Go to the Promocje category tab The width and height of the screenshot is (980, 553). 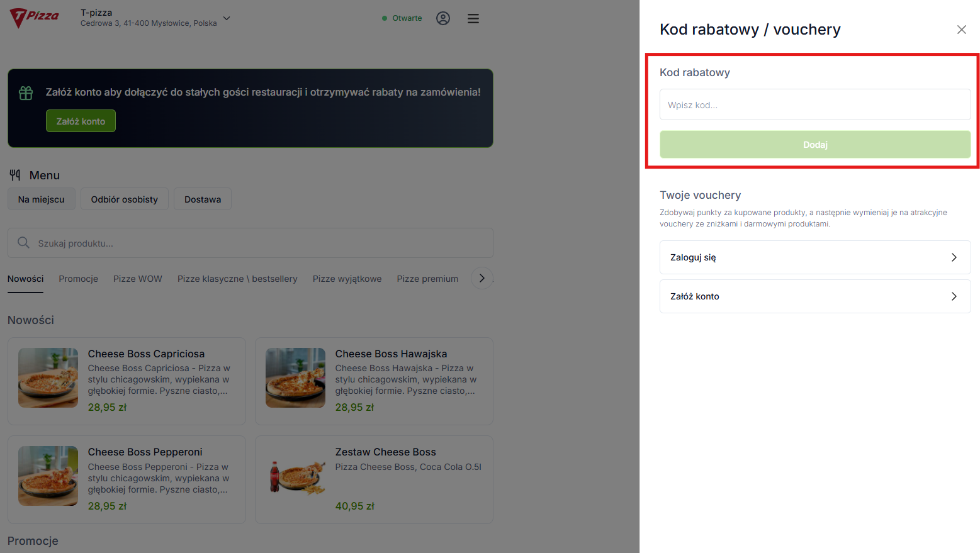79,279
